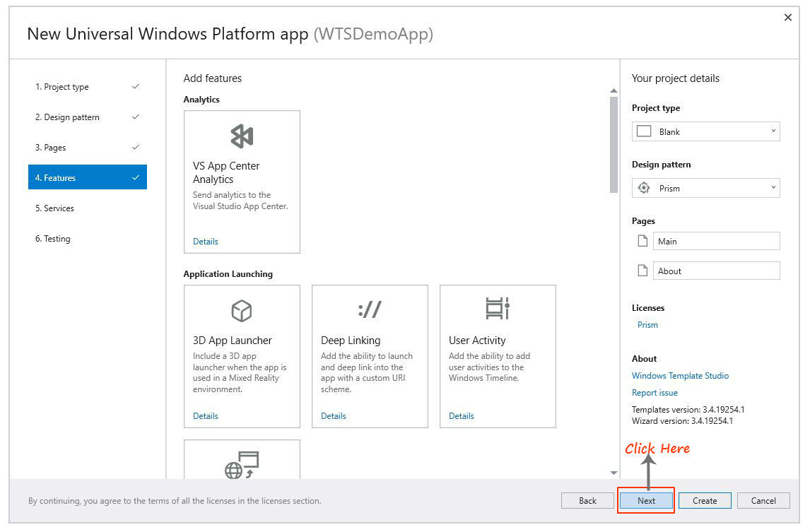This screenshot has height=532, width=810.
Task: Open the Prism license link
Action: pos(647,324)
